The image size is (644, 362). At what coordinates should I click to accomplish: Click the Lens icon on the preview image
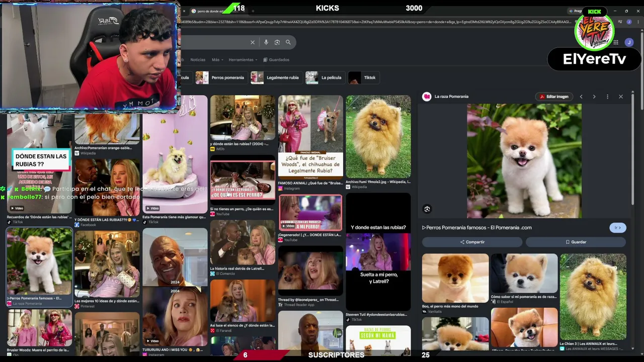point(427,209)
